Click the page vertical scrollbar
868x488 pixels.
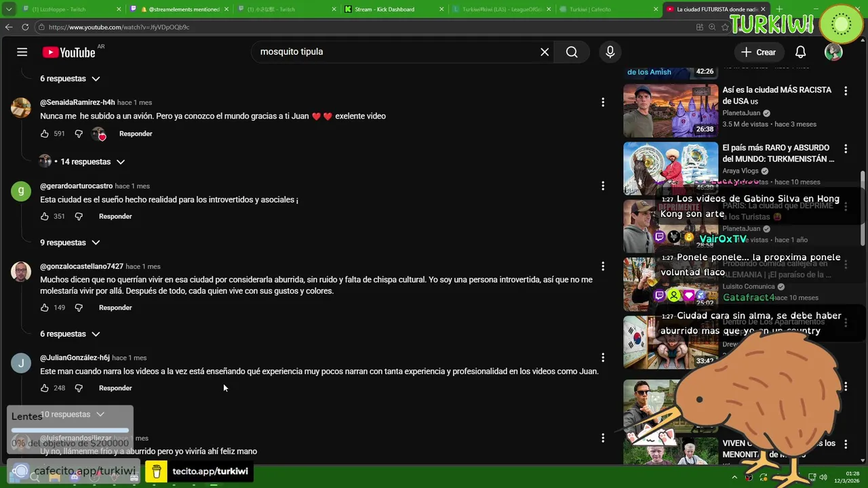point(863,209)
